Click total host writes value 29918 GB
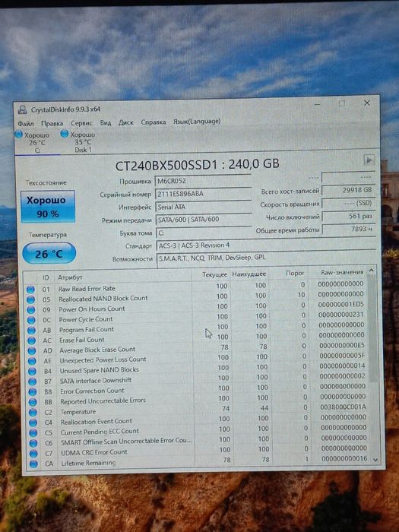 pyautogui.click(x=348, y=190)
